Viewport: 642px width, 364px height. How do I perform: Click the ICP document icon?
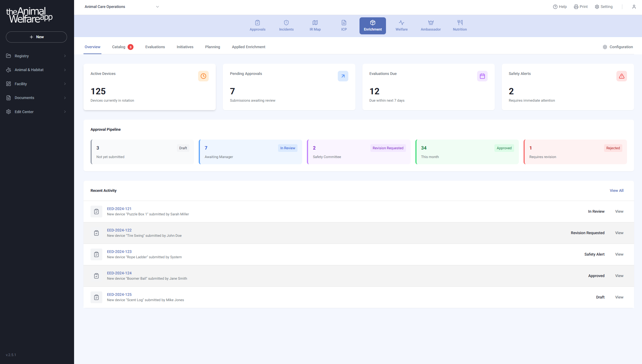pyautogui.click(x=344, y=22)
